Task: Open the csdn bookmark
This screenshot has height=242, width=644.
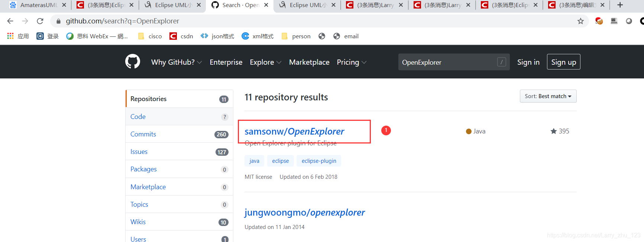Action: coord(181,36)
